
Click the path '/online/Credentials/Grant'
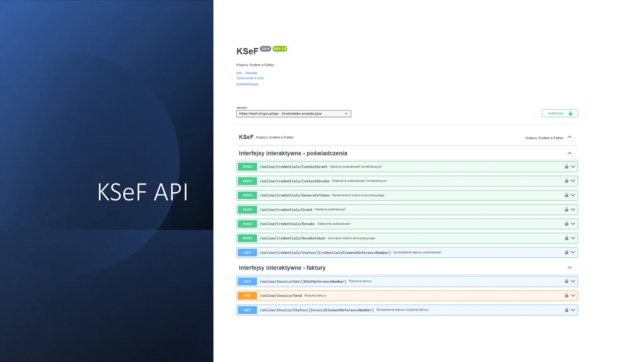[286, 210]
